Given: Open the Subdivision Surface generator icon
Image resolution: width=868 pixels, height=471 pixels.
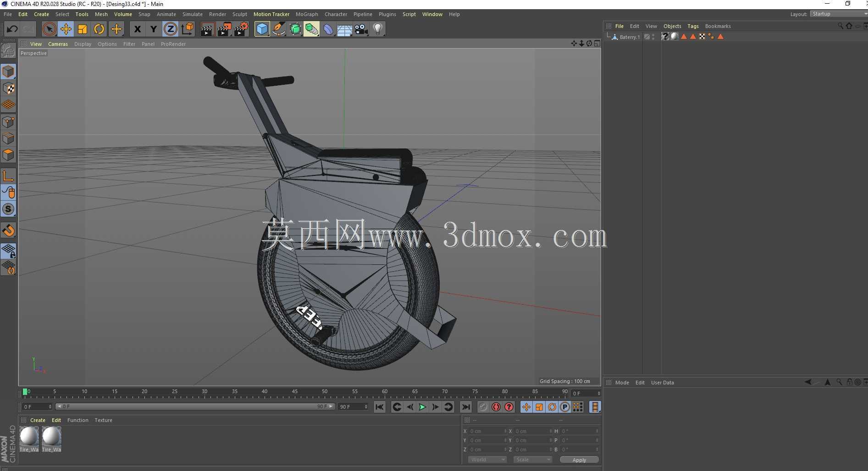Looking at the screenshot, I should (295, 29).
